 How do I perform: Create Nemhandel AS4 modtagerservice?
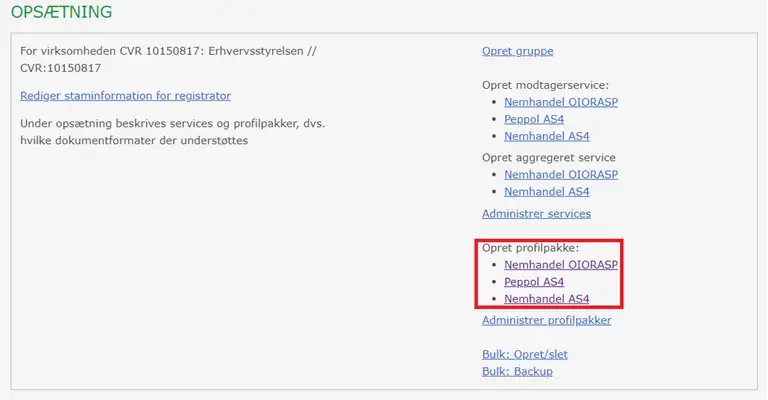point(546,136)
